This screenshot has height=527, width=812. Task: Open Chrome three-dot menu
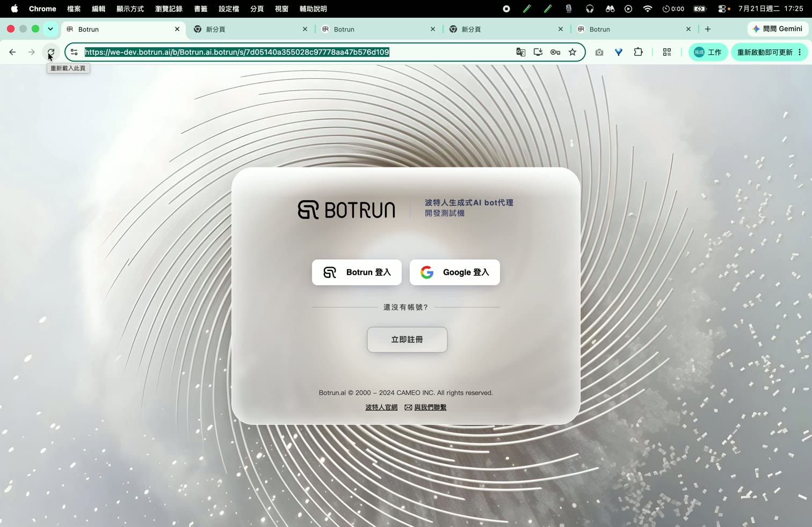800,52
